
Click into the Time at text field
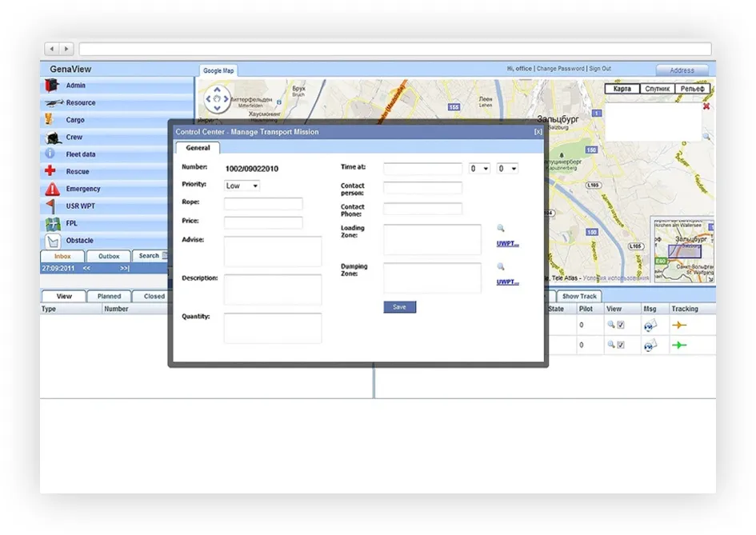pyautogui.click(x=423, y=169)
